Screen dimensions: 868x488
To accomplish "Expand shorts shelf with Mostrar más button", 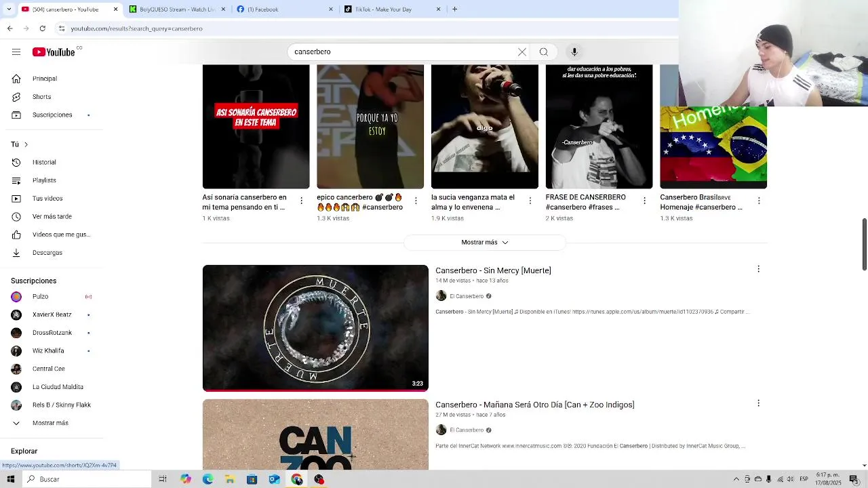I will click(x=485, y=242).
